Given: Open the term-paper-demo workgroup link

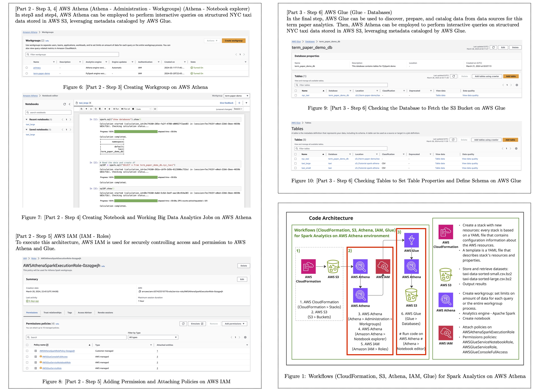Looking at the screenshot, I should click(42, 73).
